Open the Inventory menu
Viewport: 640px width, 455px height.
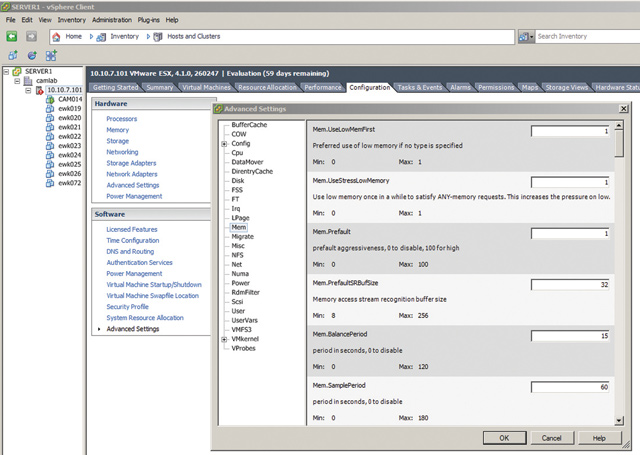[x=71, y=20]
